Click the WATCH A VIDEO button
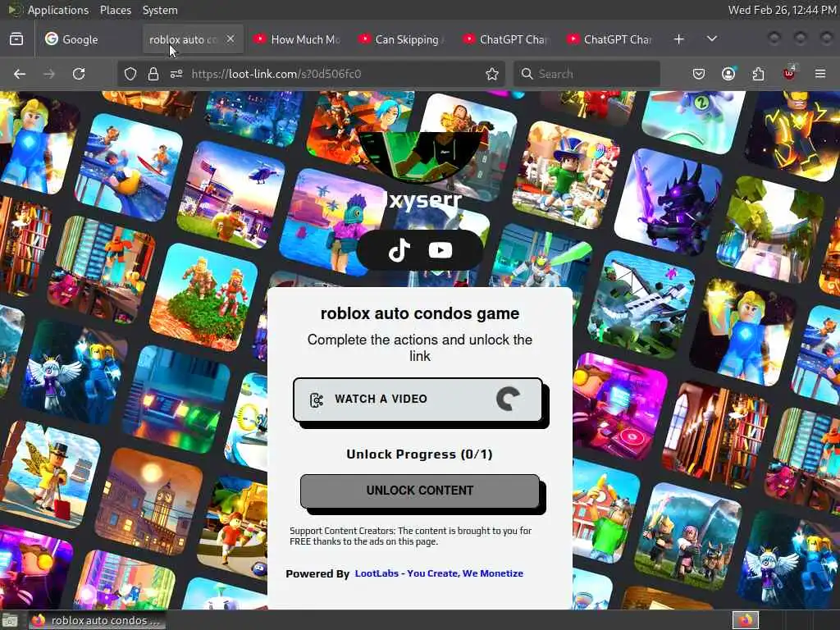 point(418,399)
